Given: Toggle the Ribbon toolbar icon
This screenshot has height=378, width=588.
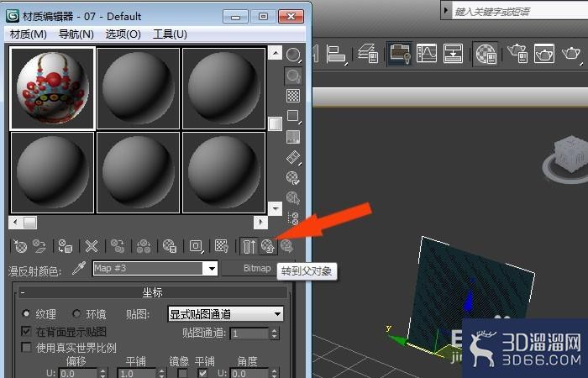Looking at the screenshot, I should point(400,54).
